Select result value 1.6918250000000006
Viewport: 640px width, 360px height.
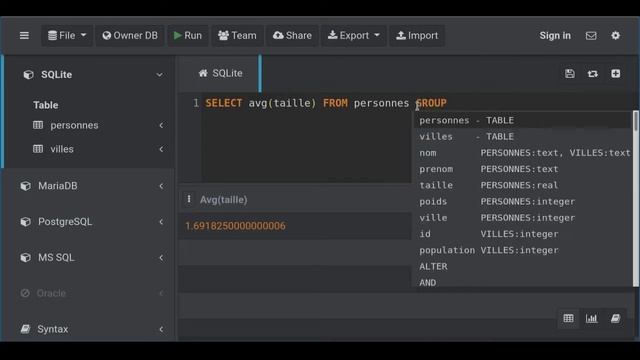click(236, 226)
